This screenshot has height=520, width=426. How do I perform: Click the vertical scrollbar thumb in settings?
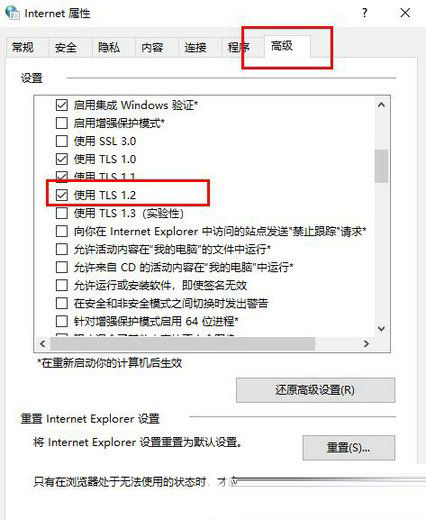(381, 166)
